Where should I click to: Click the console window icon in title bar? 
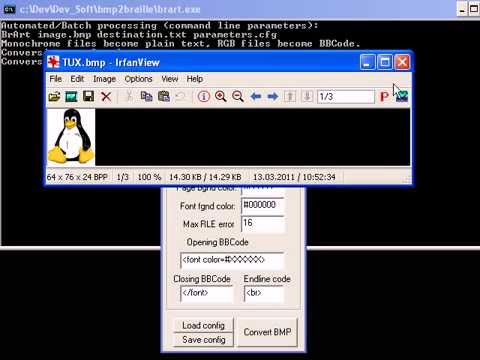[x=9, y=9]
